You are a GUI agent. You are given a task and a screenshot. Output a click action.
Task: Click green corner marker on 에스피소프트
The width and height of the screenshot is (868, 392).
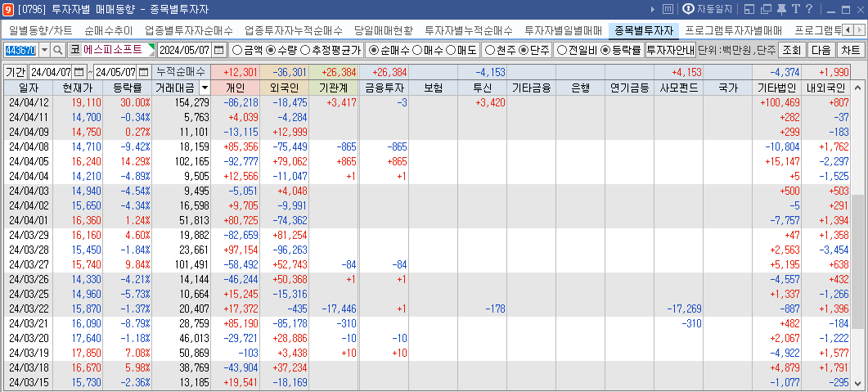151,47
